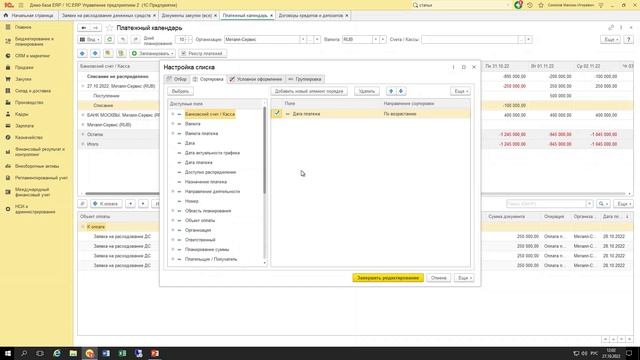Expand Область планирования field node
The width and height of the screenshot is (640, 360).
(x=173, y=211)
